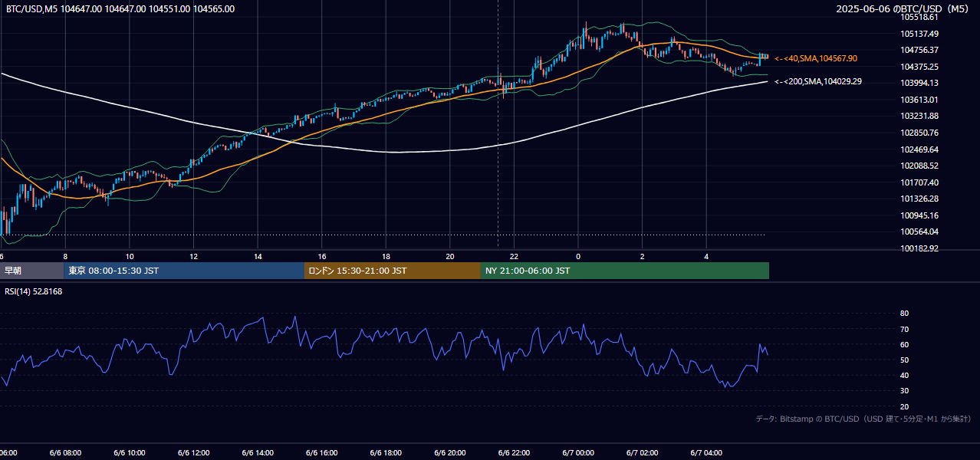
Task: Click hour label 16 under price chart
Action: coord(322,256)
